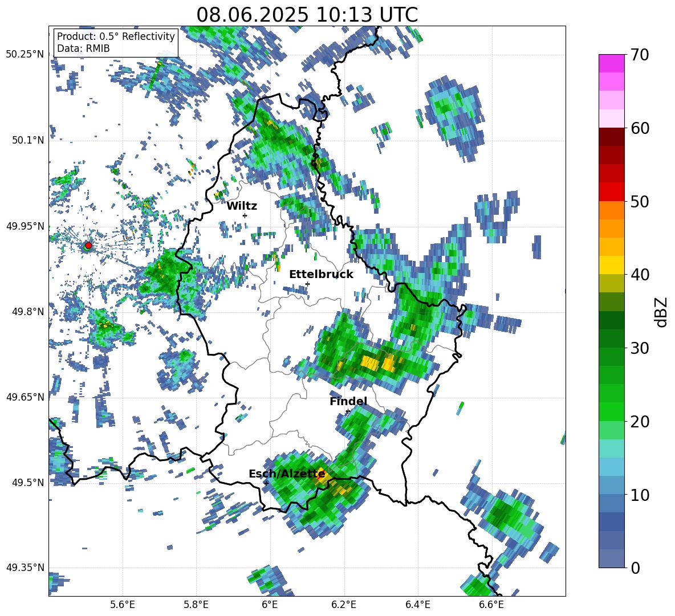Click the Ettelbruck station cross marker

pyautogui.click(x=307, y=284)
